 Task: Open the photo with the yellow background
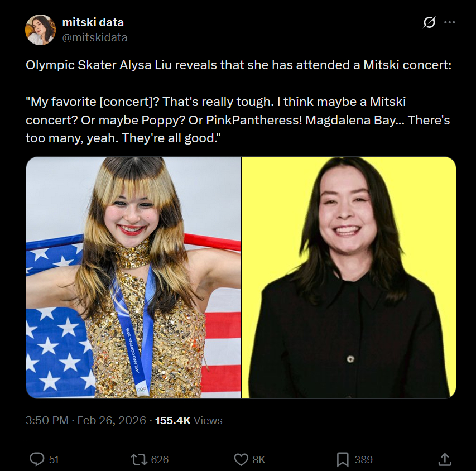349,277
